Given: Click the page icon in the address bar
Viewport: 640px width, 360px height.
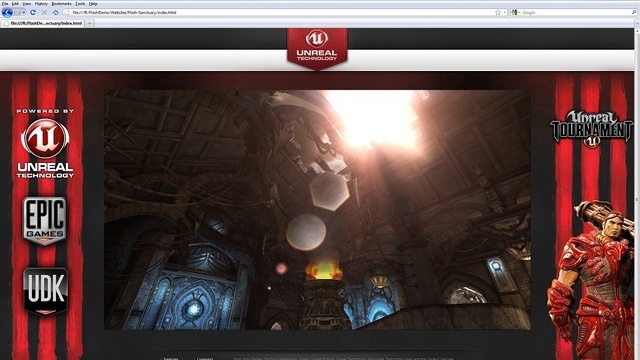Looking at the screenshot, I should 67,13.
